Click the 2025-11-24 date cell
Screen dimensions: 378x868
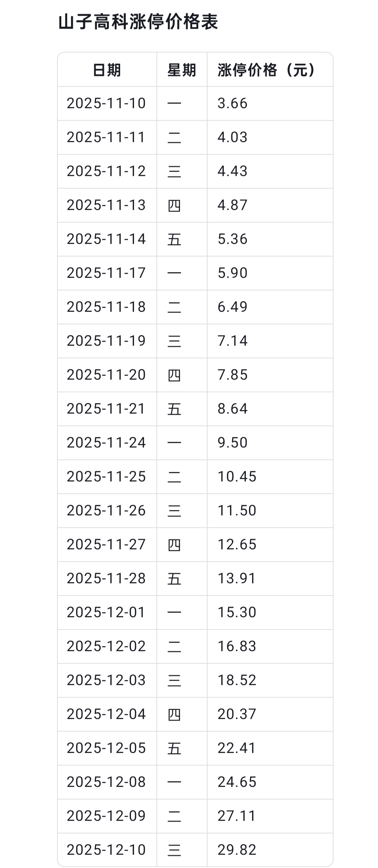(x=106, y=443)
